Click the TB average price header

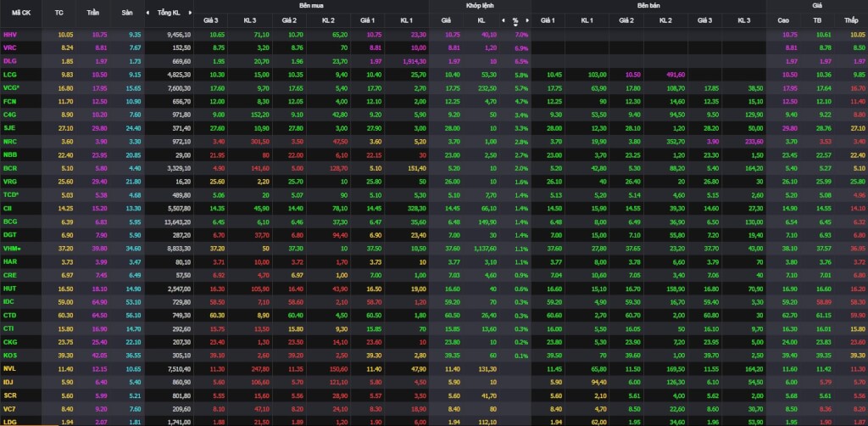click(817, 20)
